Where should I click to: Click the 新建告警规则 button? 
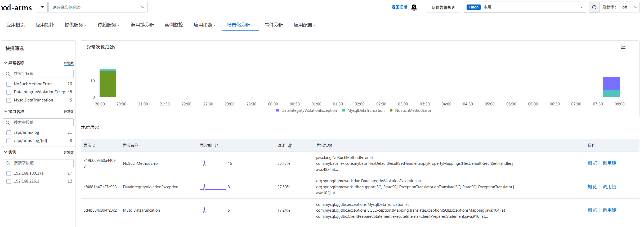443,7
